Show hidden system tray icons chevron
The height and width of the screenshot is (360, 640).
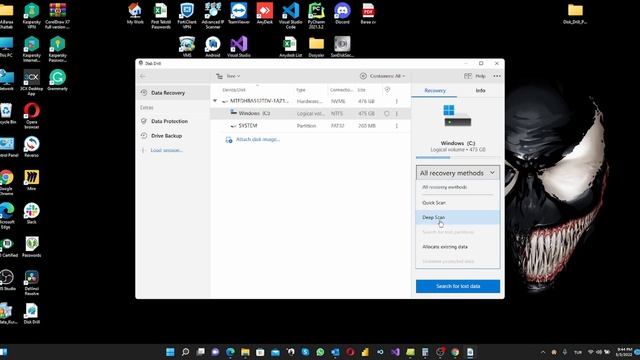(543, 352)
